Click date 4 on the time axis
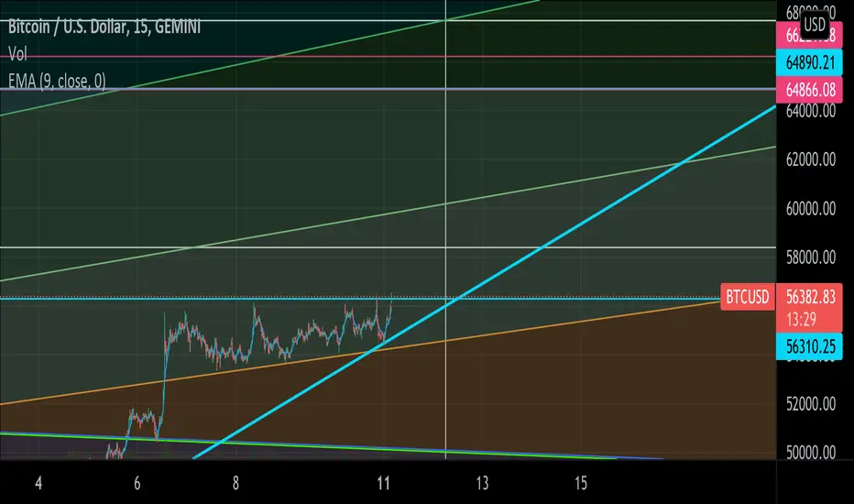The width and height of the screenshot is (854, 504). [x=38, y=483]
